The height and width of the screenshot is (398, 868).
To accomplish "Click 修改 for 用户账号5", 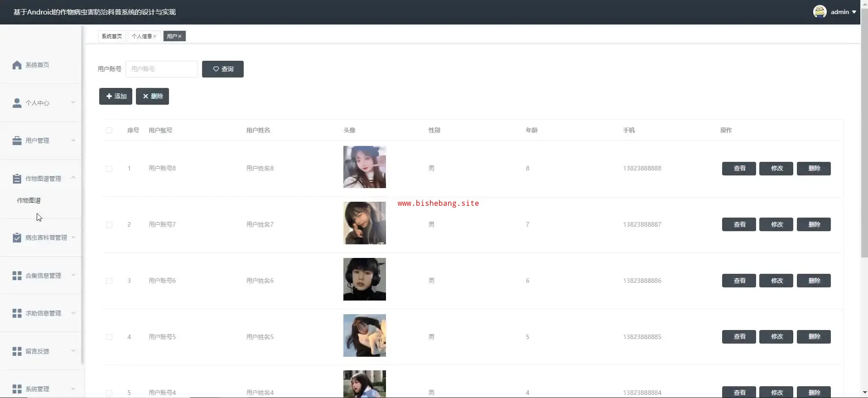I will tap(776, 336).
